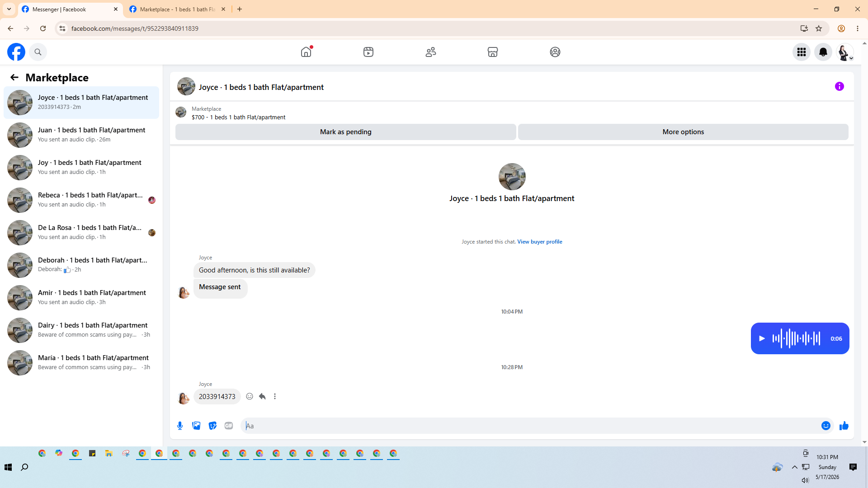Viewport: 868px width, 488px height.
Task: Open chat with Juan
Action: tap(81, 135)
